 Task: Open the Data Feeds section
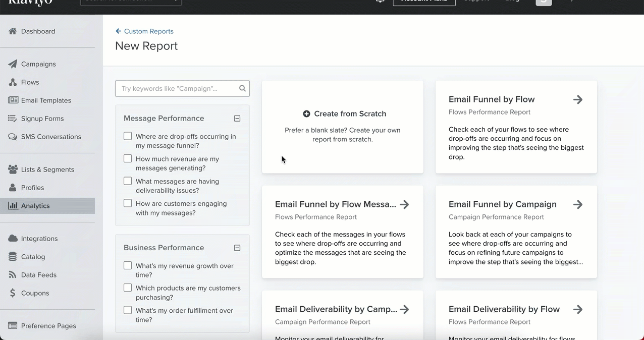coord(13,274)
